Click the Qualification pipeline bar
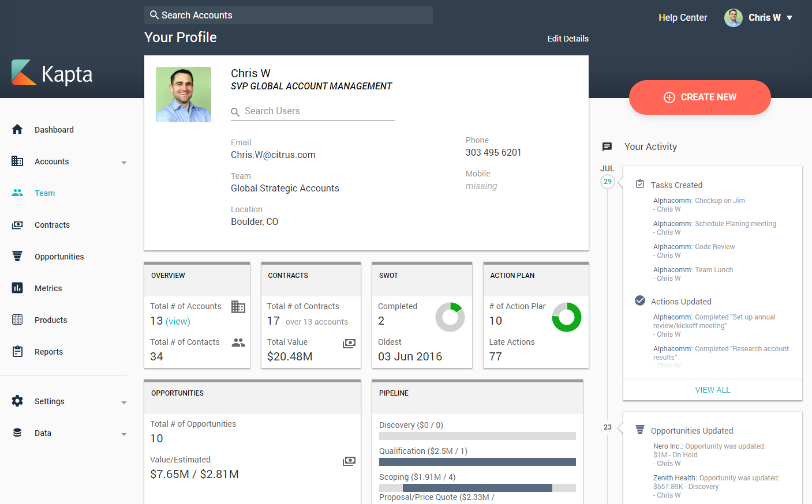This screenshot has width=812, height=504. pos(477,462)
